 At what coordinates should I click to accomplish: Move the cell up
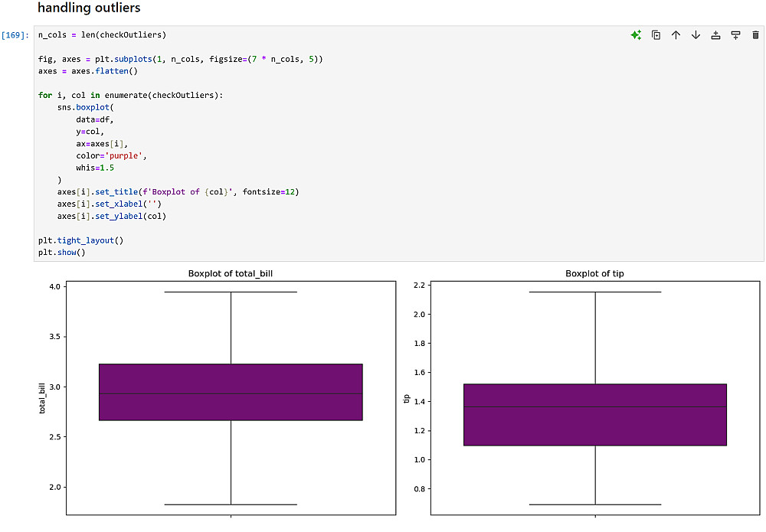tap(676, 35)
